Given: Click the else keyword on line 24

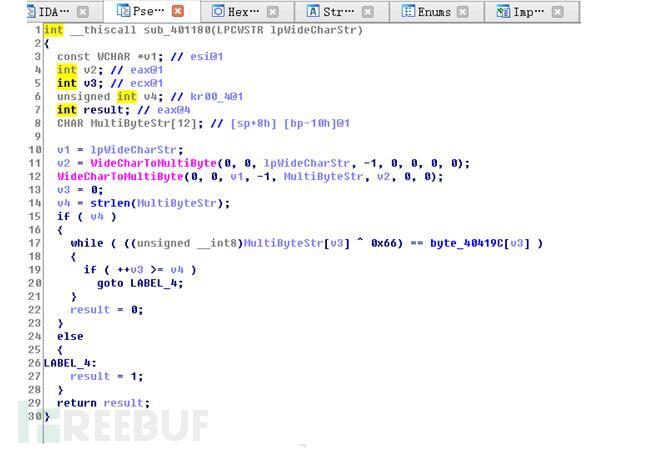Looking at the screenshot, I should [x=70, y=336].
